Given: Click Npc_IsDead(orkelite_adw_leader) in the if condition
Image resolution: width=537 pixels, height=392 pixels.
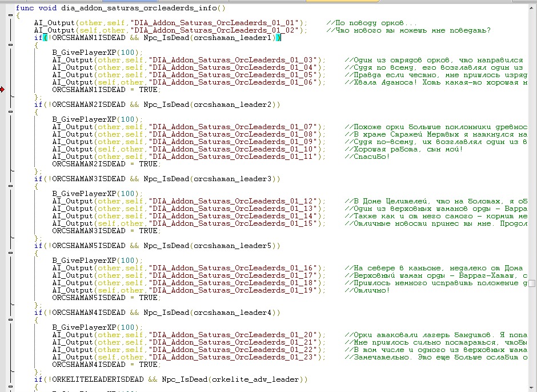Looking at the screenshot, I should [x=233, y=379].
